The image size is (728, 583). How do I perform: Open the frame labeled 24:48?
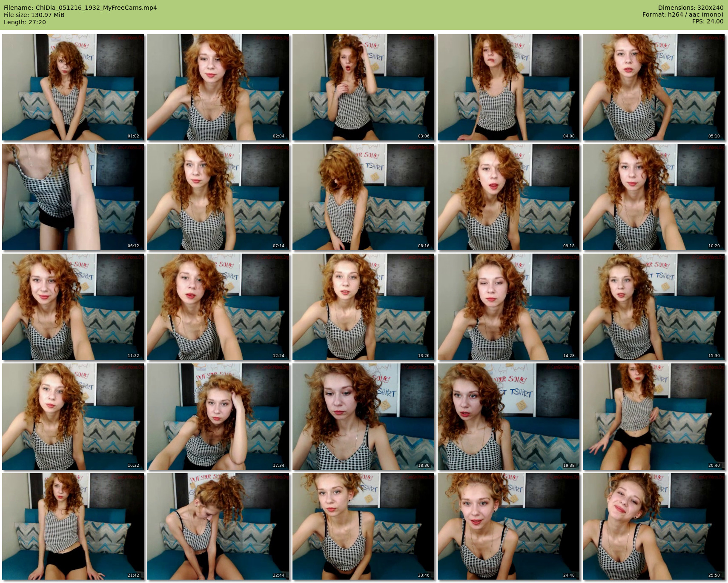[x=509, y=526]
